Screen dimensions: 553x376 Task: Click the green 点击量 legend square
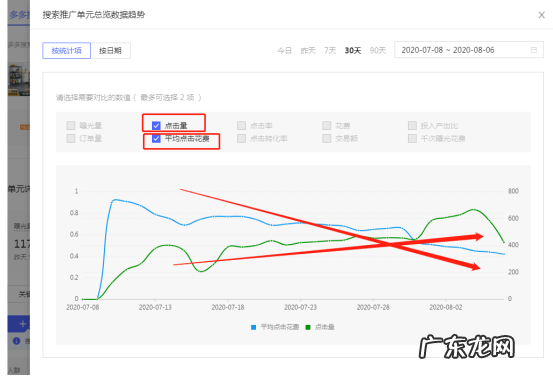(308, 327)
